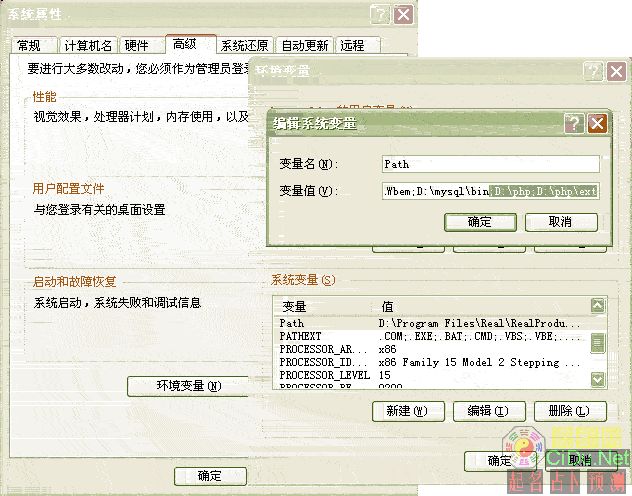Select the 硬件 tab

(x=136, y=46)
